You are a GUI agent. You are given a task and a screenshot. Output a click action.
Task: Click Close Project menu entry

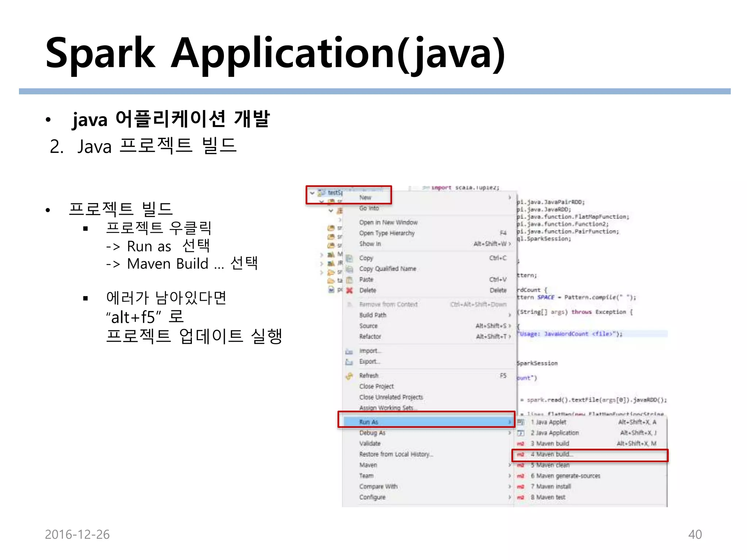tap(376, 386)
